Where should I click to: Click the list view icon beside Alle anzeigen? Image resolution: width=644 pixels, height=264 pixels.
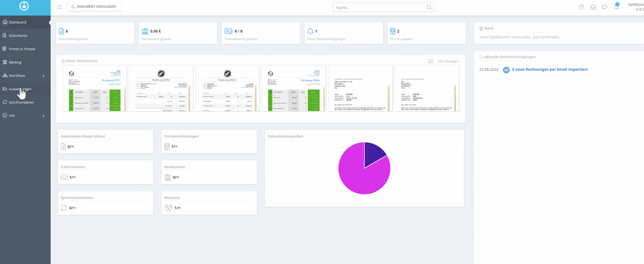(x=431, y=61)
